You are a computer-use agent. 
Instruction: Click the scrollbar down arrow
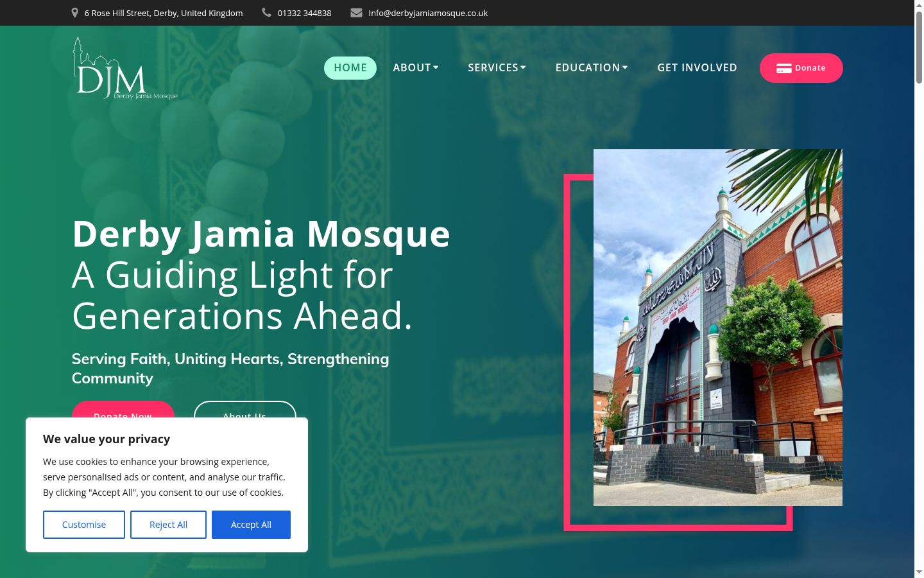coord(919,572)
